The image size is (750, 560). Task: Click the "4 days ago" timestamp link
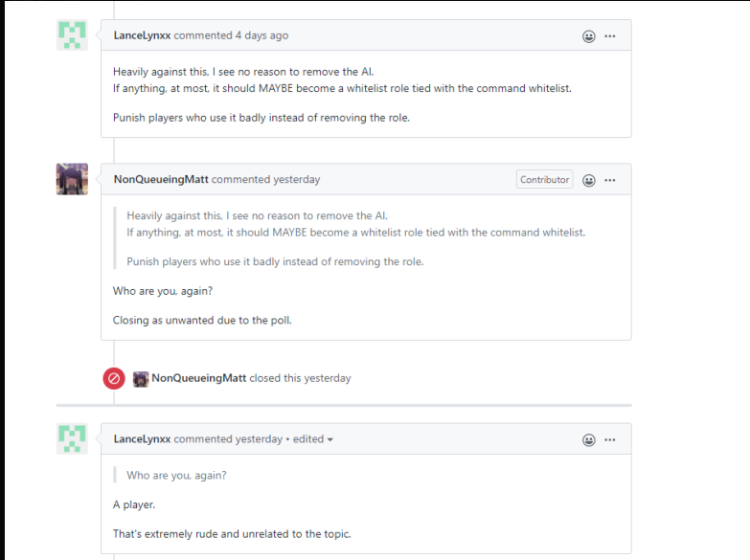[261, 35]
